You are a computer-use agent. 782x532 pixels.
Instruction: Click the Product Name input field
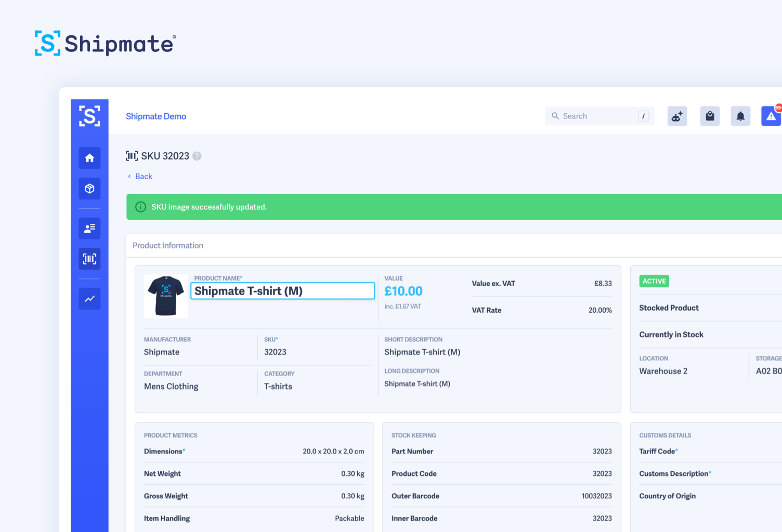point(283,291)
